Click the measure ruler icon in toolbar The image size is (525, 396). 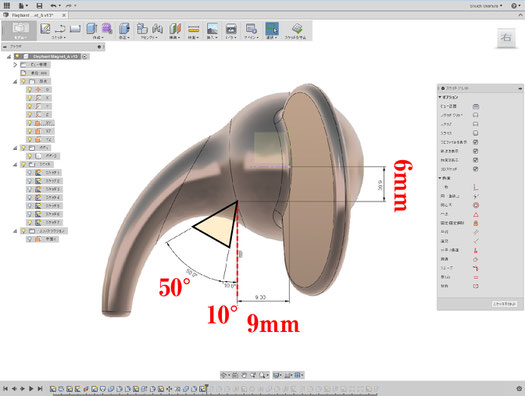pos(194,29)
